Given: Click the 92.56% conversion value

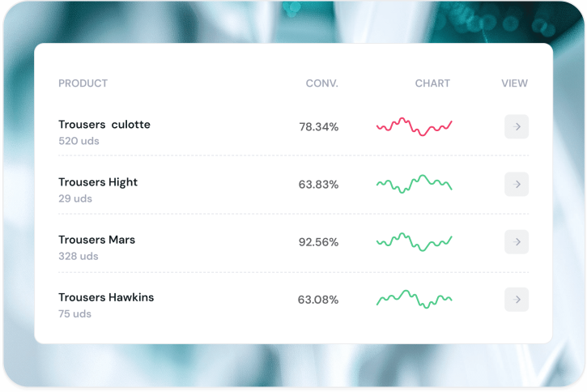Looking at the screenshot, I should (x=318, y=242).
